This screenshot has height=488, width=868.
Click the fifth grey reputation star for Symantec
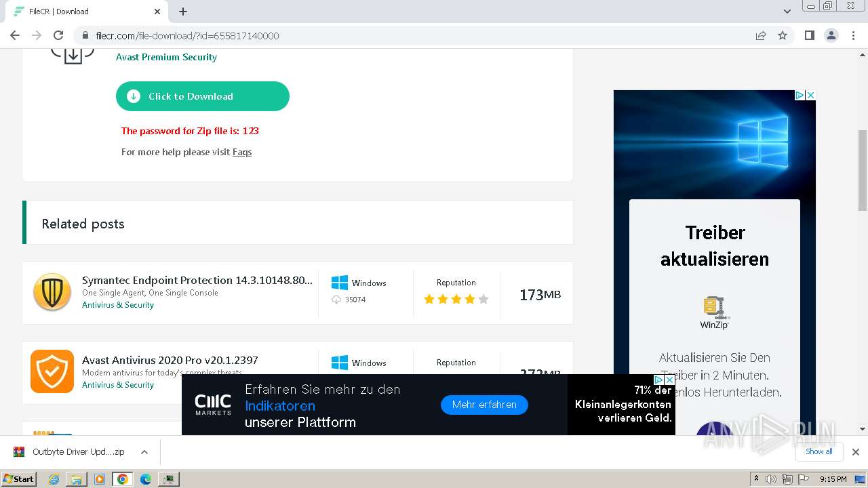coord(484,299)
